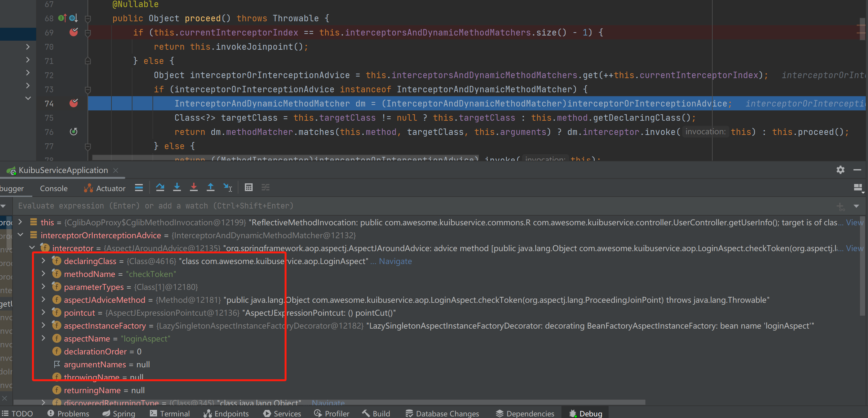Image resolution: width=868 pixels, height=418 pixels.
Task: Open debug panel settings gear
Action: 840,170
